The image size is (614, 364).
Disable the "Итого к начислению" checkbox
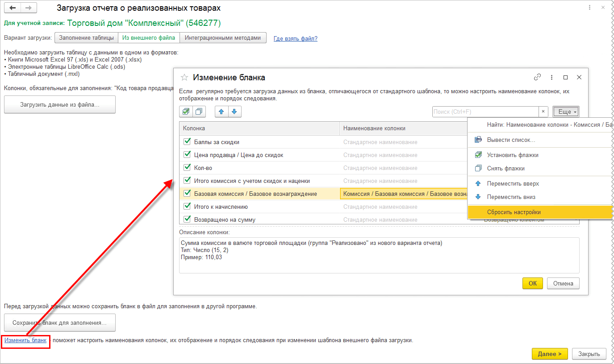point(188,207)
